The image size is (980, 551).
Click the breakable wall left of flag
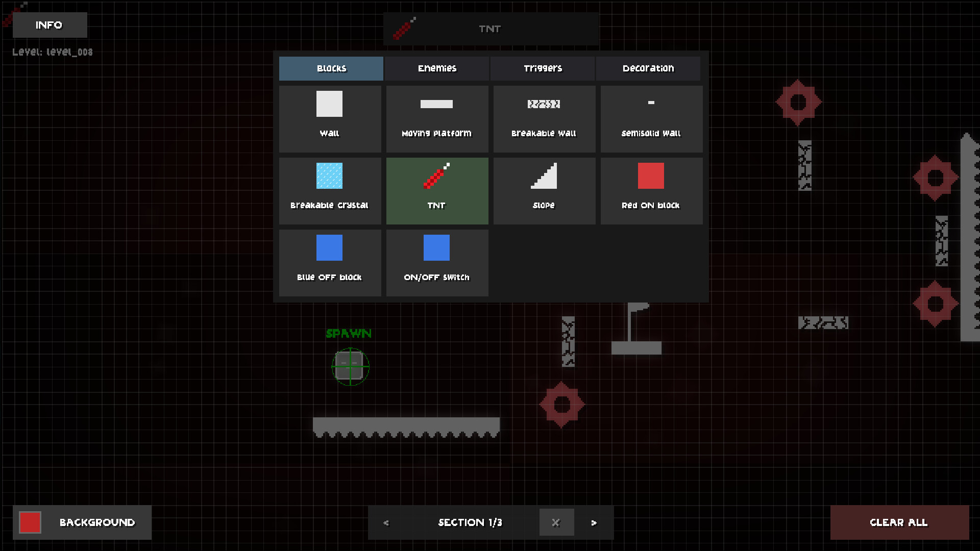568,341
